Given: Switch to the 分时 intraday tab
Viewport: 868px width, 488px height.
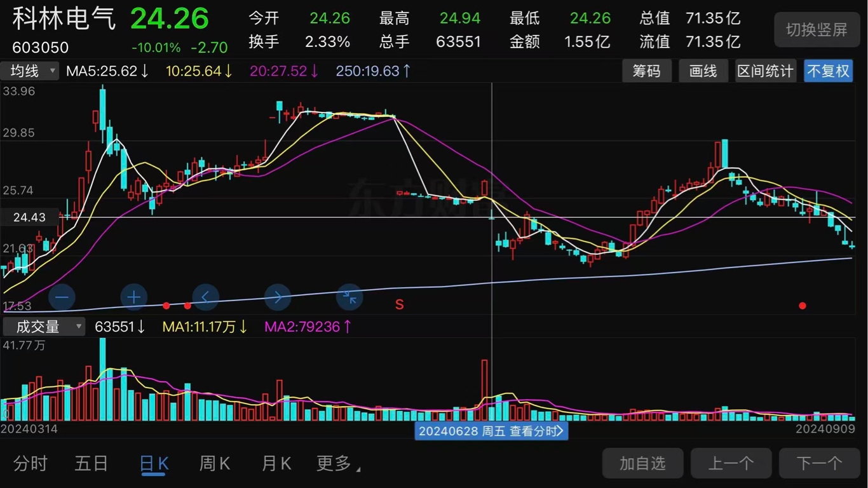Looking at the screenshot, I should pyautogui.click(x=29, y=463).
